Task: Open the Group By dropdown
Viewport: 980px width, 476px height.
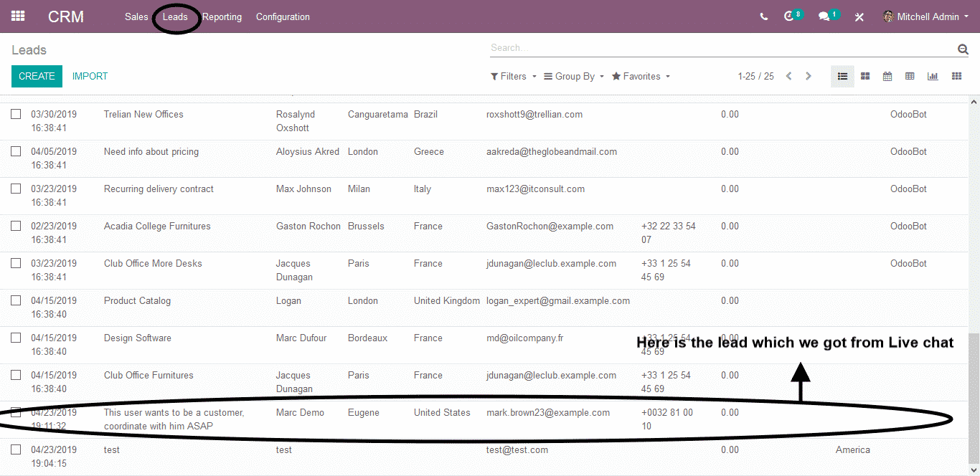Action: point(574,76)
